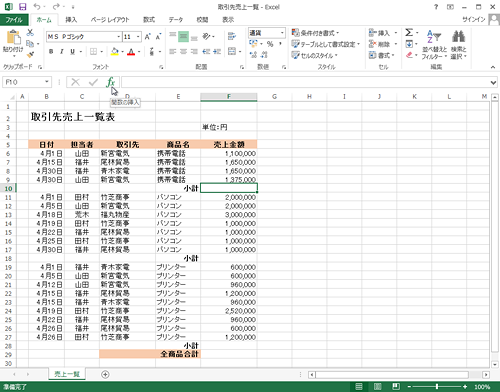
Task: Expand the formula bar
Action: [493, 82]
